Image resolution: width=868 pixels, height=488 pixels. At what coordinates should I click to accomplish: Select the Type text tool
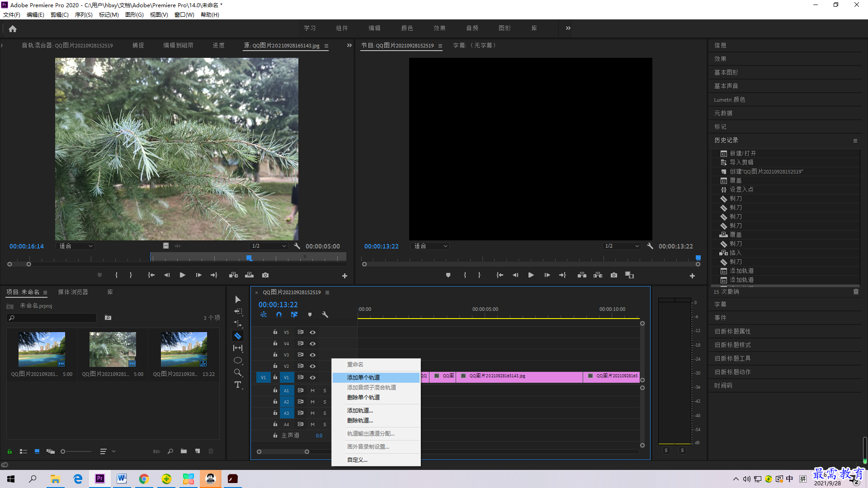click(238, 385)
